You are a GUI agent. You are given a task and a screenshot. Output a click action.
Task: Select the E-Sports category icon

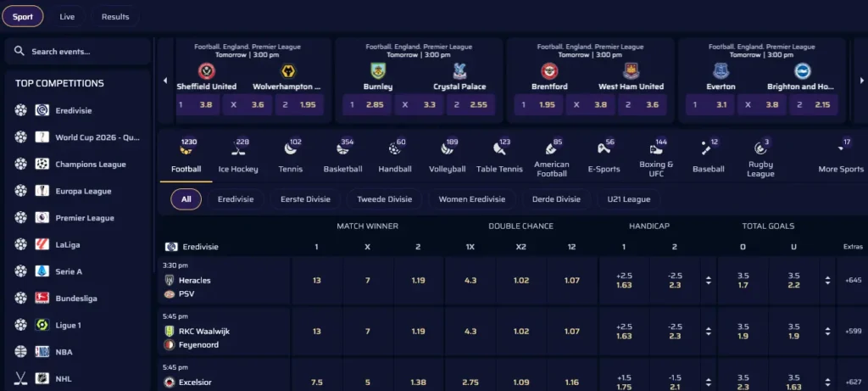coord(604,149)
